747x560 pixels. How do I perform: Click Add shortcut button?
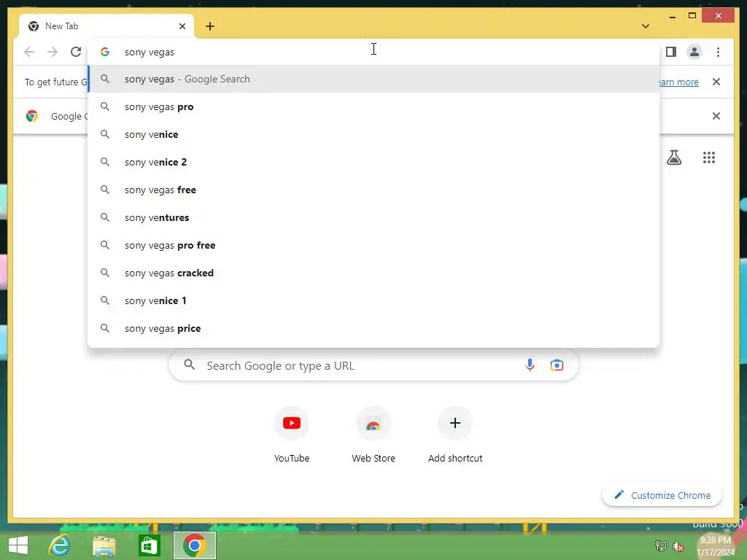455,435
